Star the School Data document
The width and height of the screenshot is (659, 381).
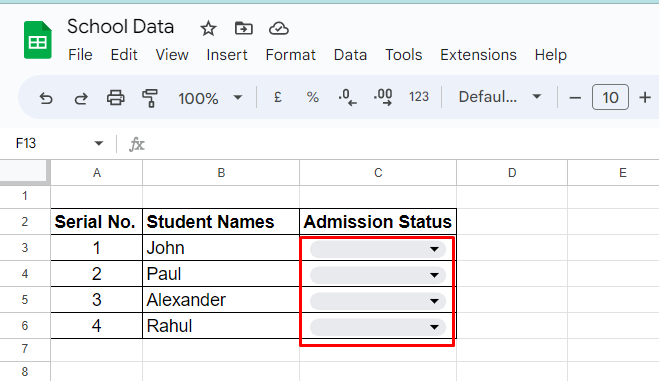[x=208, y=29]
